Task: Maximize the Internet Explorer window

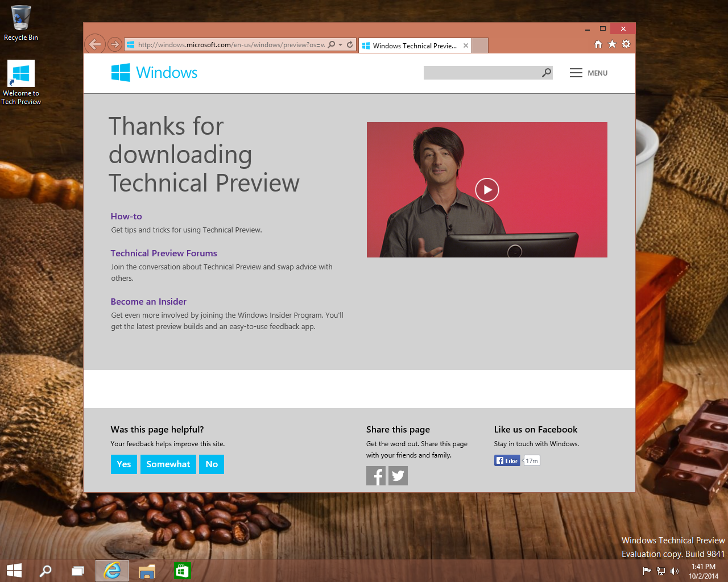Action: (x=603, y=28)
